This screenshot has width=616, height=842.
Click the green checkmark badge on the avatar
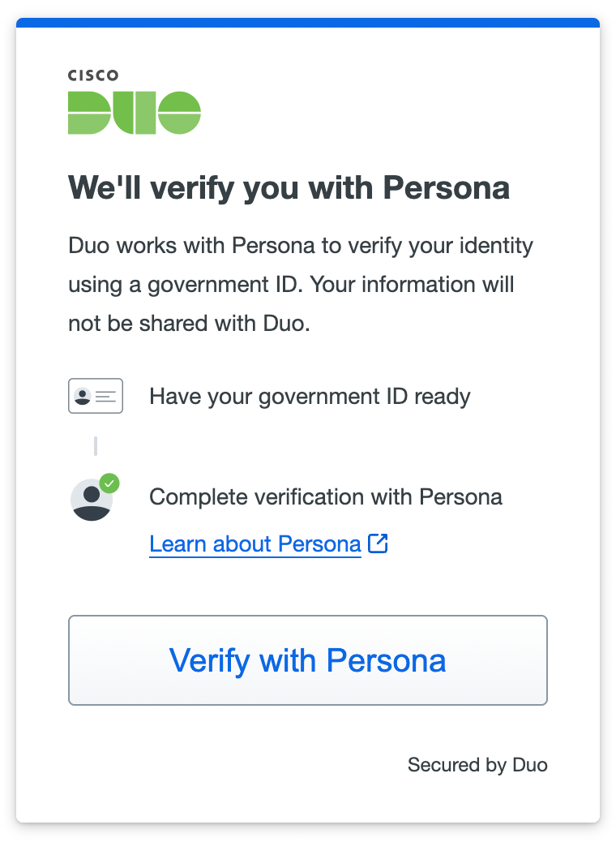pos(110,482)
